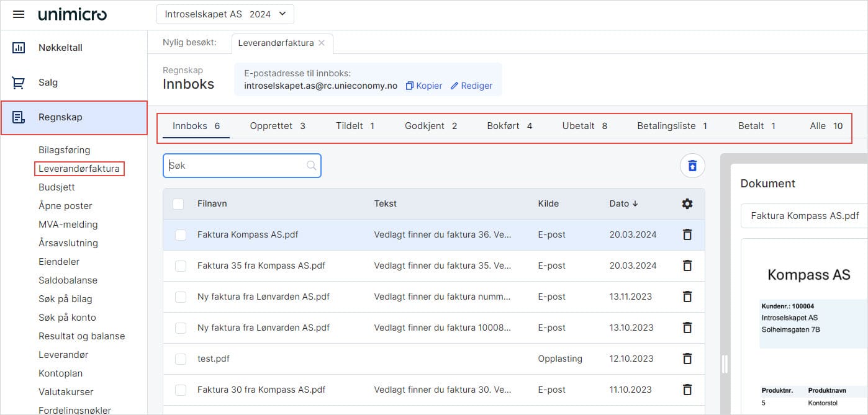Click the blue trash icon above the file list
Viewport: 868px width, 415px height.
(692, 166)
